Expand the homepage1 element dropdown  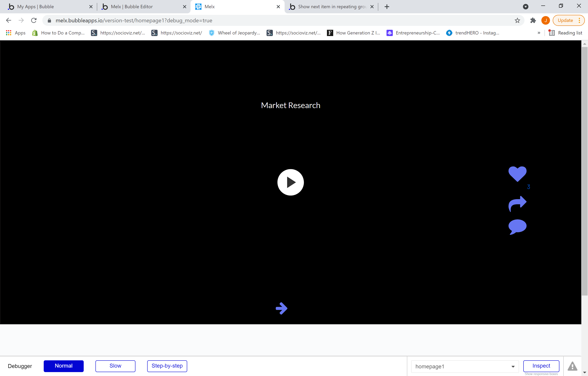[513, 366]
